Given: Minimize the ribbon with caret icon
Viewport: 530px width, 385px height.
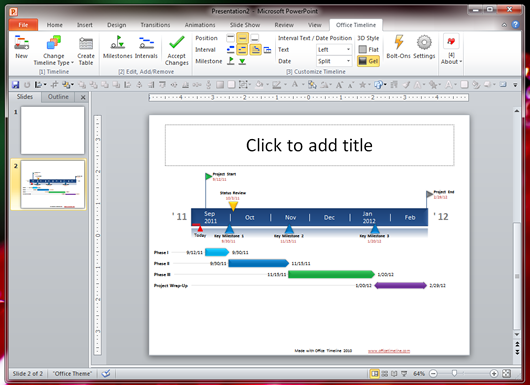Looking at the screenshot, I should (x=504, y=25).
